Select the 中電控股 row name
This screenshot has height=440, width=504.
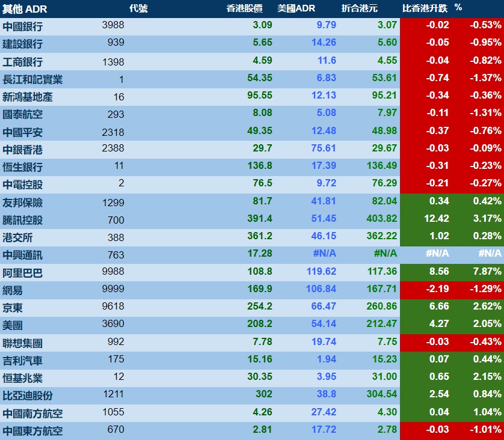[x=22, y=185]
